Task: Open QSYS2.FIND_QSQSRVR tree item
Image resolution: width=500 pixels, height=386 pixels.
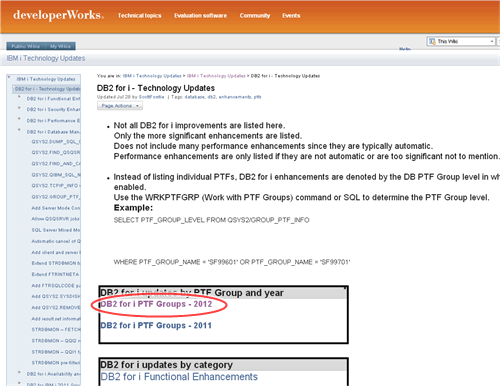Action: coord(56,152)
